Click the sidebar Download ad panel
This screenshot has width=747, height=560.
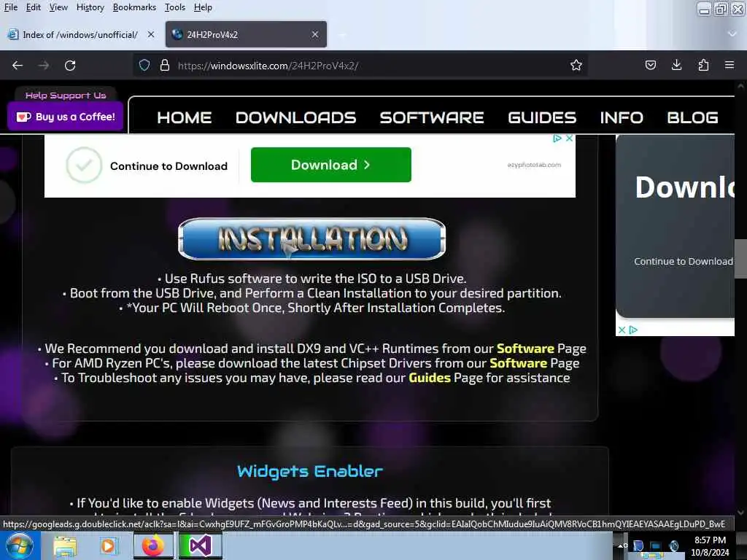675,227
